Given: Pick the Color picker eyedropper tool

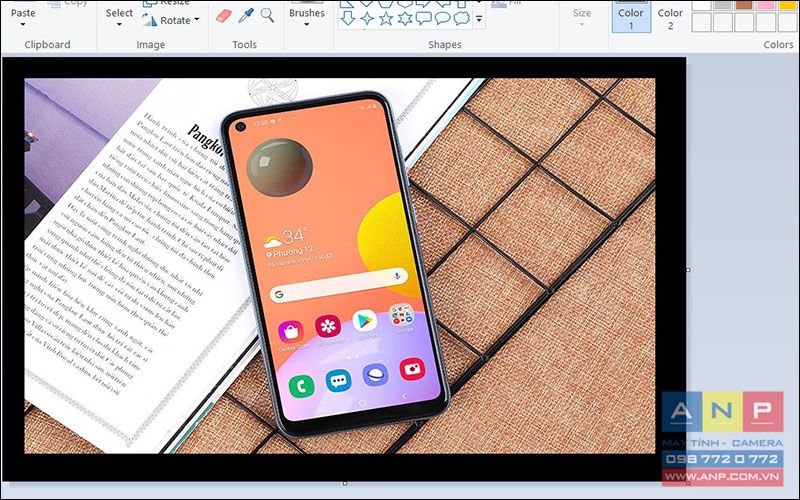Looking at the screenshot, I should [246, 15].
